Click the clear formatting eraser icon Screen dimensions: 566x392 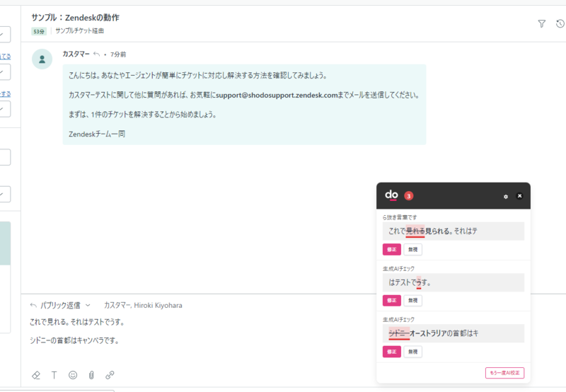pos(36,375)
